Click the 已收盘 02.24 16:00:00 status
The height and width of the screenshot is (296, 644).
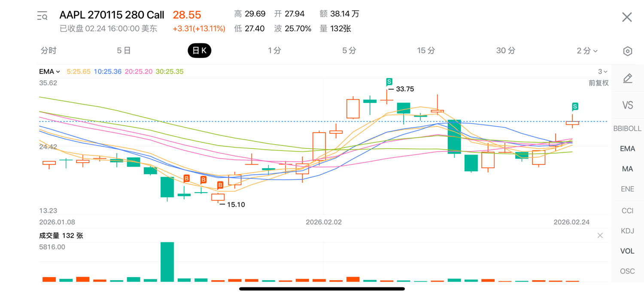[108, 29]
